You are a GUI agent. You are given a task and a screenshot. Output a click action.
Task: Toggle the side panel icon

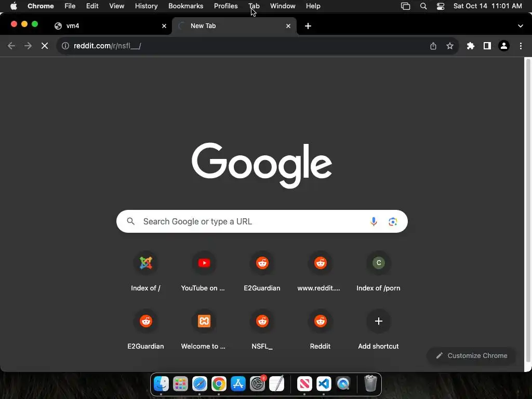click(487, 46)
